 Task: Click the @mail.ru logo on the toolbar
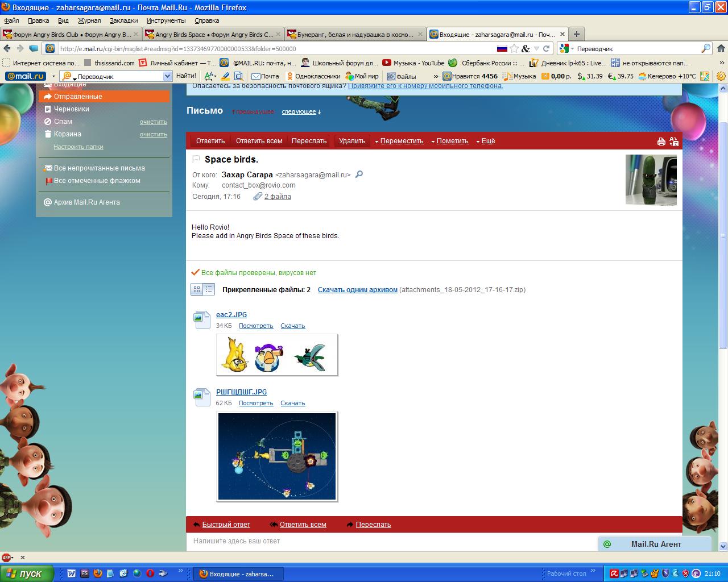(25, 76)
